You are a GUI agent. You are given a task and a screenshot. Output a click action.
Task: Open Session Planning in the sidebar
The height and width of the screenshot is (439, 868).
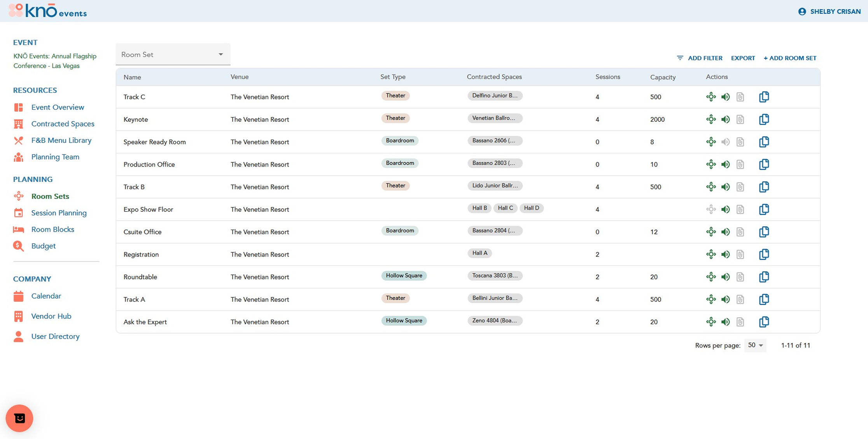[x=59, y=213]
